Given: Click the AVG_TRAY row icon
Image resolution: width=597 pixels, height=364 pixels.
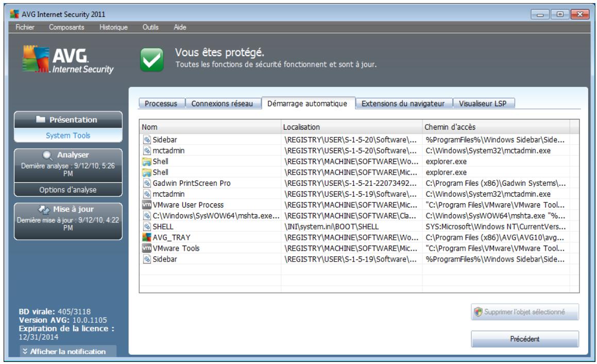Looking at the screenshot, I should point(147,237).
